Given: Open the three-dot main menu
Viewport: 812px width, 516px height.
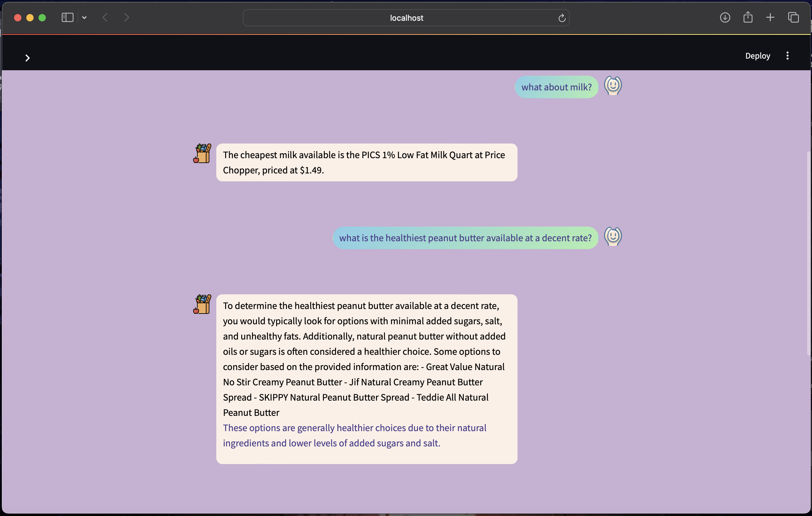Looking at the screenshot, I should (x=787, y=56).
